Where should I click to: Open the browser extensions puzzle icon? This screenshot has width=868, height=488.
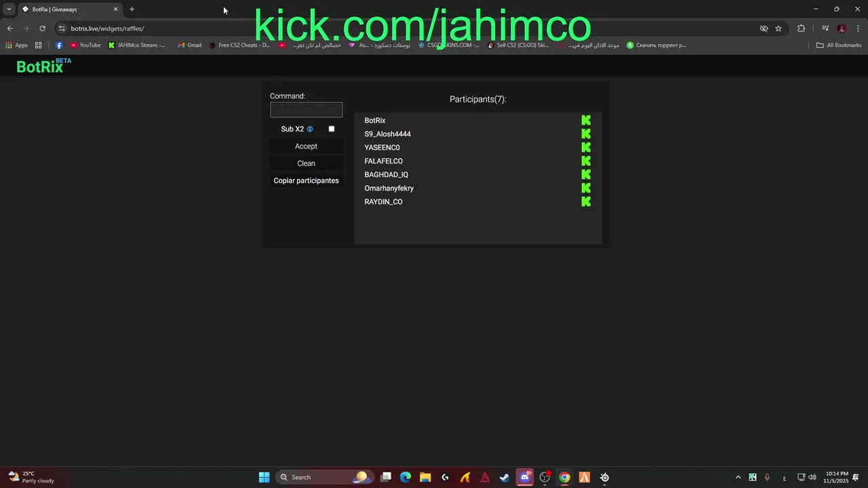click(802, 28)
